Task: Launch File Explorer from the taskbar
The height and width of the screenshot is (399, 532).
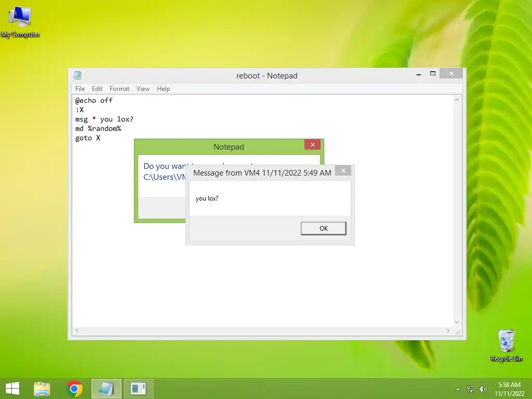Action: pos(42,389)
